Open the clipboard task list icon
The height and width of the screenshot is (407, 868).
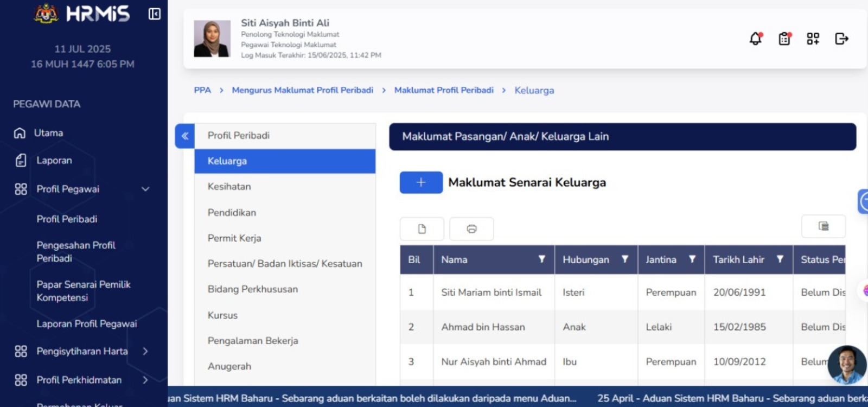[784, 39]
